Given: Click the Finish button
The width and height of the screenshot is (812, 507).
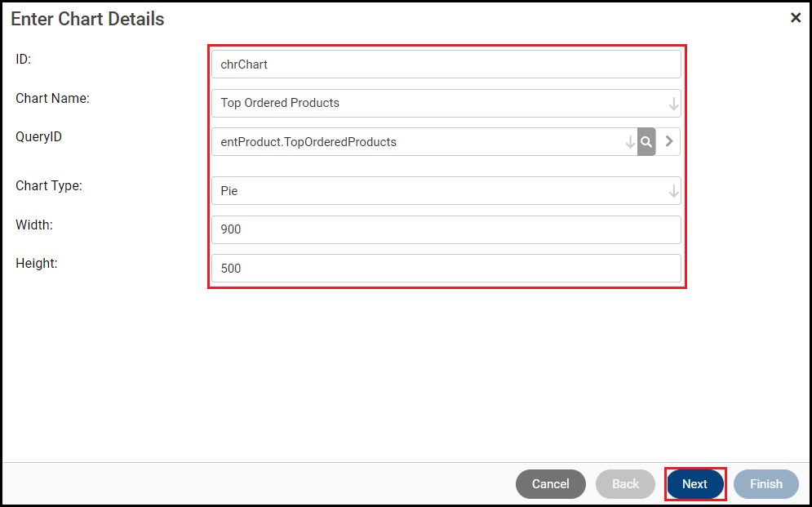Looking at the screenshot, I should (x=765, y=484).
